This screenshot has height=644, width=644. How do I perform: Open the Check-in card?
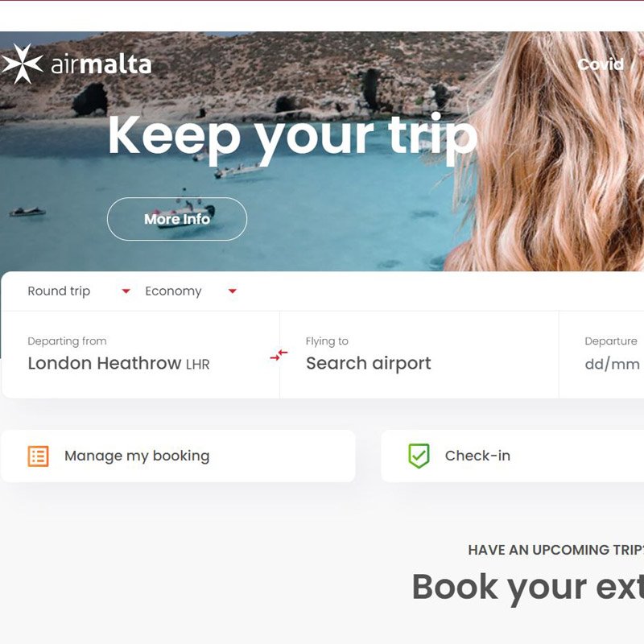(513, 456)
